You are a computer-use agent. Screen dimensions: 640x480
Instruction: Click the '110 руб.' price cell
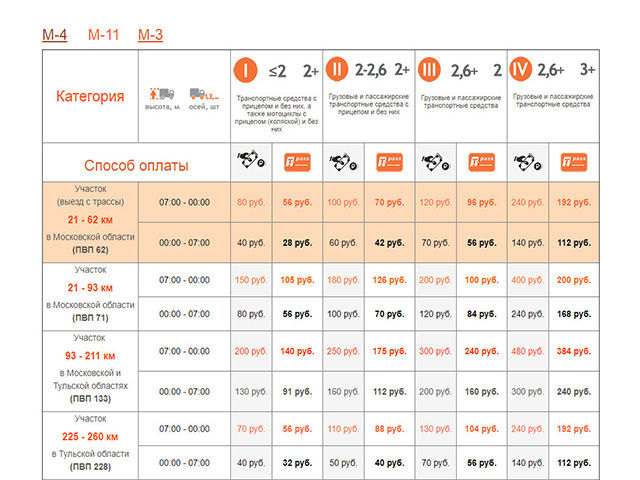pos(343,429)
